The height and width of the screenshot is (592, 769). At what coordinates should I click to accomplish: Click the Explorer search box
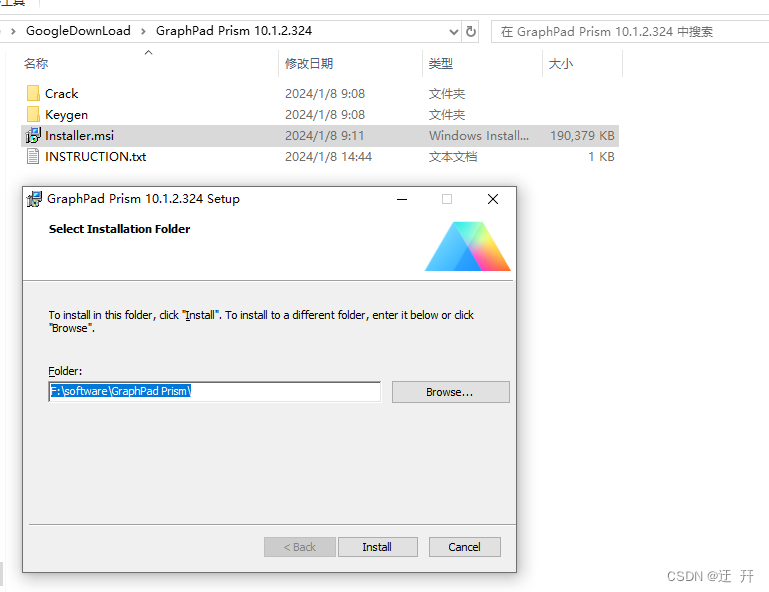tap(630, 31)
